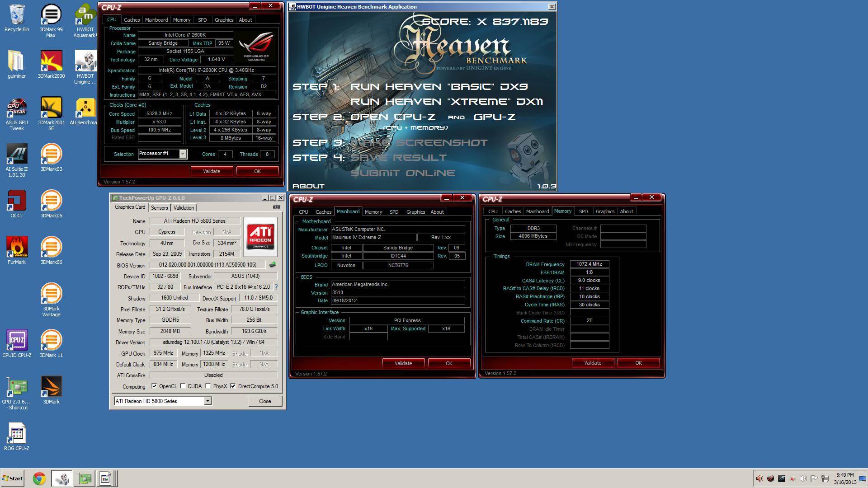Switch to Memory tab in Mainboard CPU-Z window
Image resolution: width=868 pixels, height=488 pixels.
click(373, 212)
